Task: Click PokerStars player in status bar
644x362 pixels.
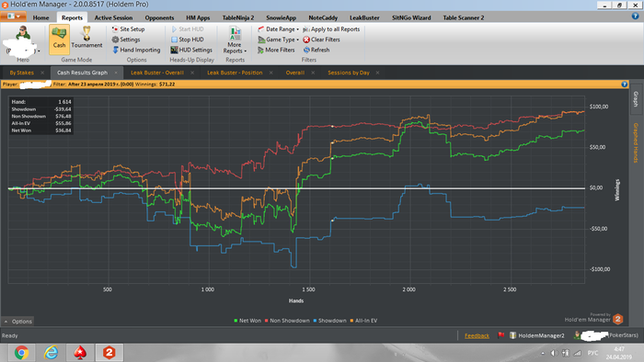Action: coord(606,335)
